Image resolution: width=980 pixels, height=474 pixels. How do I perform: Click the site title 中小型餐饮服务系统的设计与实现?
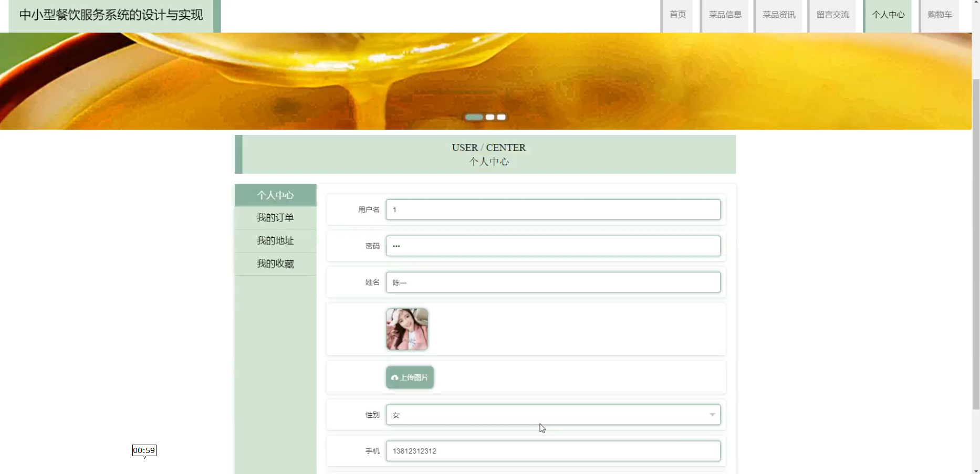point(111,15)
